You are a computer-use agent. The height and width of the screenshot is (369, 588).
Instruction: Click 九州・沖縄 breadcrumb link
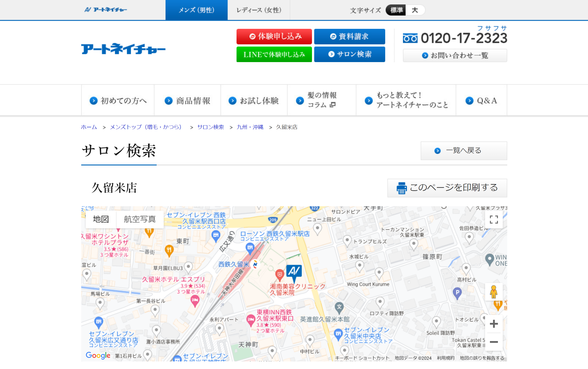tap(250, 127)
